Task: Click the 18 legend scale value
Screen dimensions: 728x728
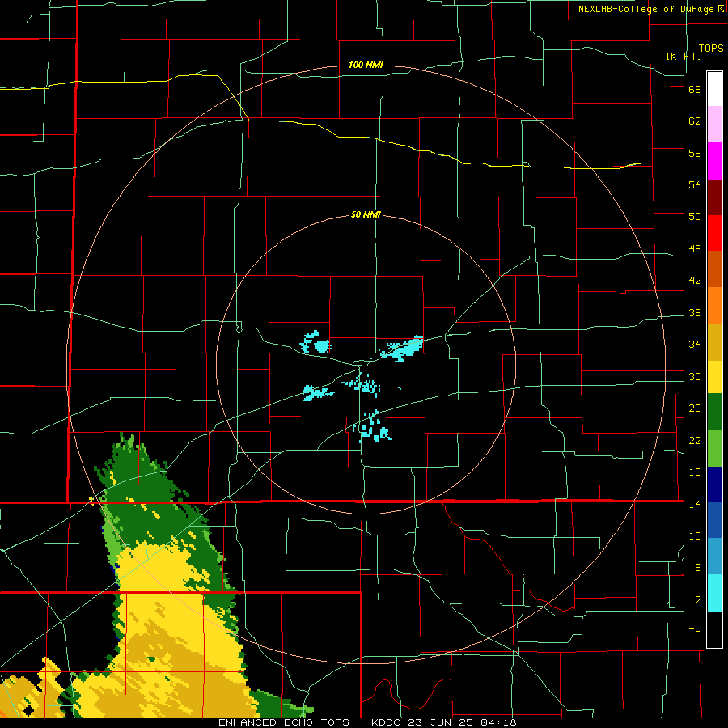Action: pos(695,472)
